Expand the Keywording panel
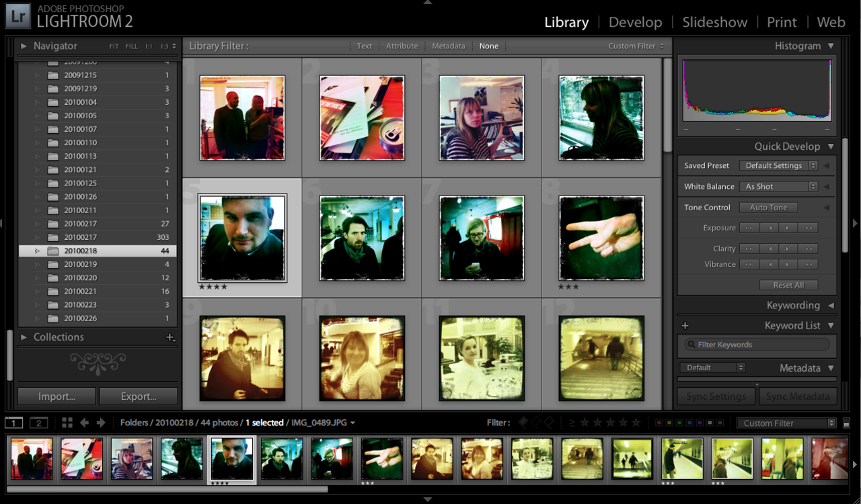 (x=831, y=305)
